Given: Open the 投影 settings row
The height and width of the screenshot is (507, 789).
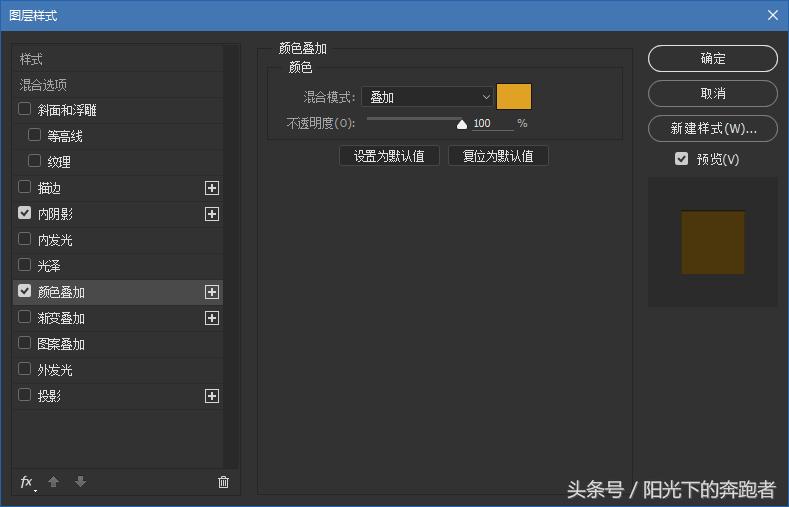Looking at the screenshot, I should [x=118, y=396].
